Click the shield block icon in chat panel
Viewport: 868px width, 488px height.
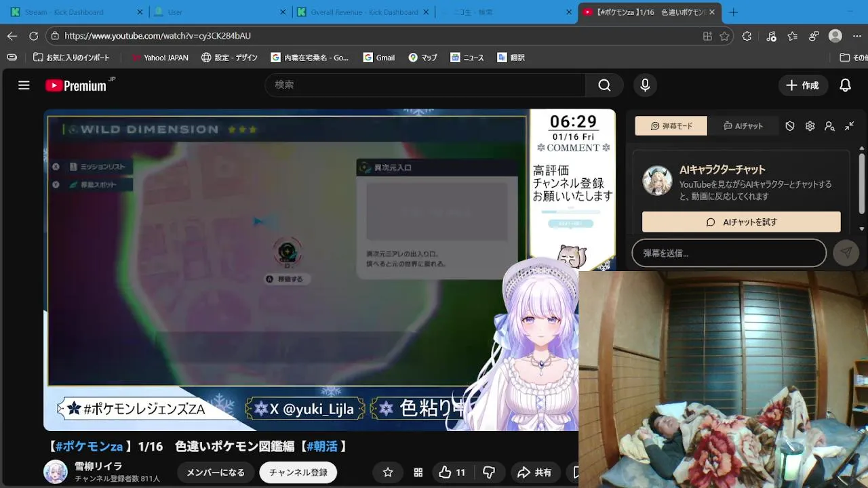[790, 126]
